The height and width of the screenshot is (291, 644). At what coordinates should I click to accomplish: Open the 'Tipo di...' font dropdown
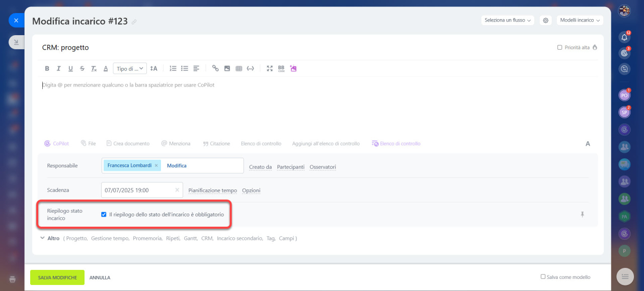pos(130,68)
